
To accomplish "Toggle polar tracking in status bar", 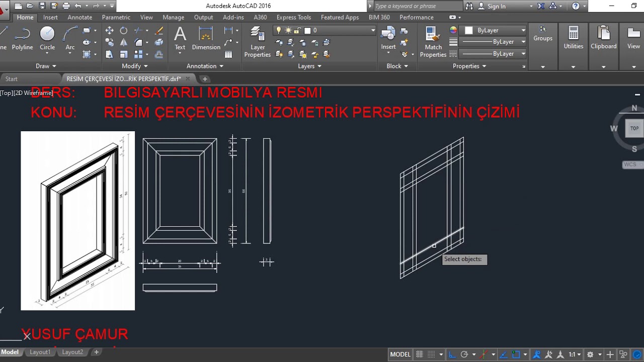I will (464, 354).
